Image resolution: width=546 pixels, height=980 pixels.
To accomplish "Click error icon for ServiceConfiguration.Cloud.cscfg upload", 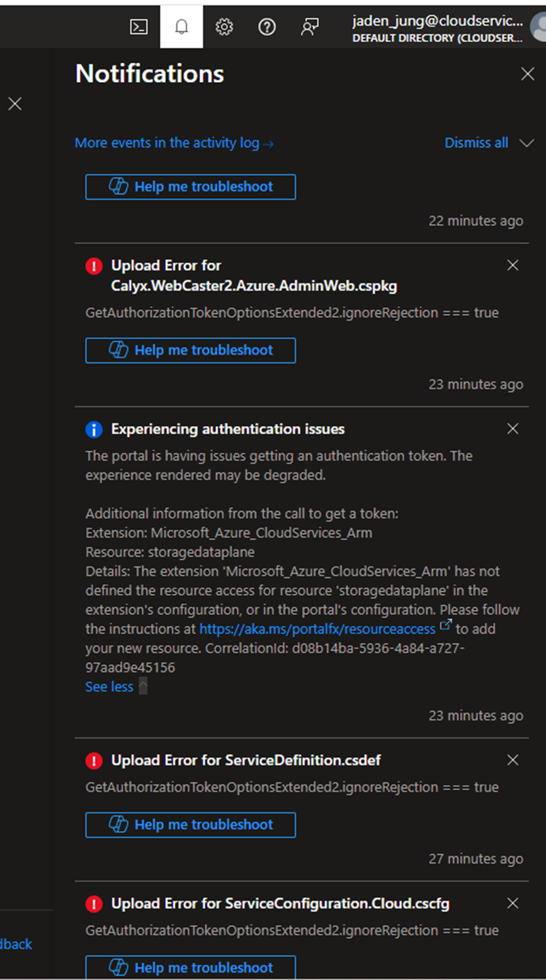I will [x=94, y=904].
